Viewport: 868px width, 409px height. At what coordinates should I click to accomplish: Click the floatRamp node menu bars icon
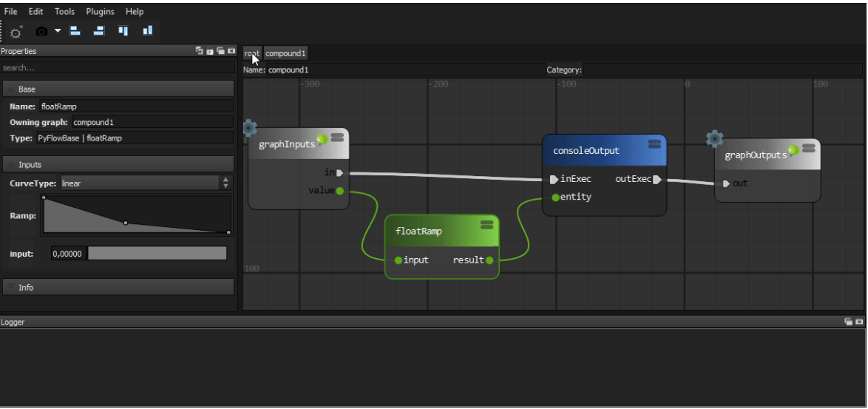coord(487,224)
